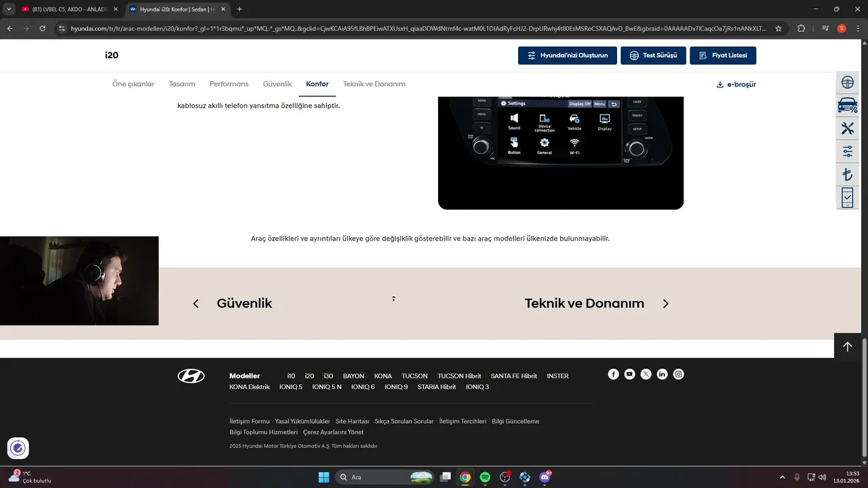Screen dimensions: 868x488
Task: Open the sliders configurator side icon
Action: tap(847, 152)
